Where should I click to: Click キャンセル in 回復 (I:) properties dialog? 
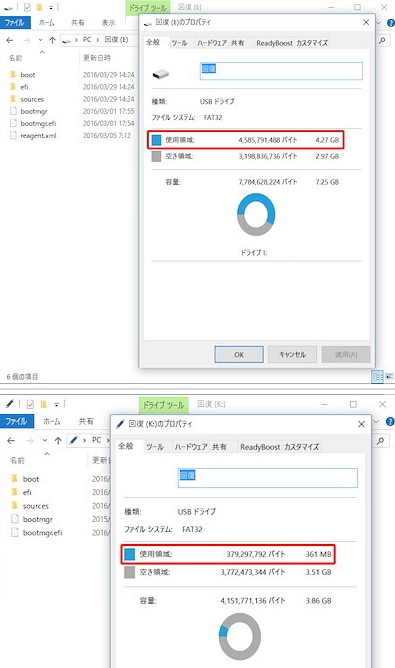[292, 354]
